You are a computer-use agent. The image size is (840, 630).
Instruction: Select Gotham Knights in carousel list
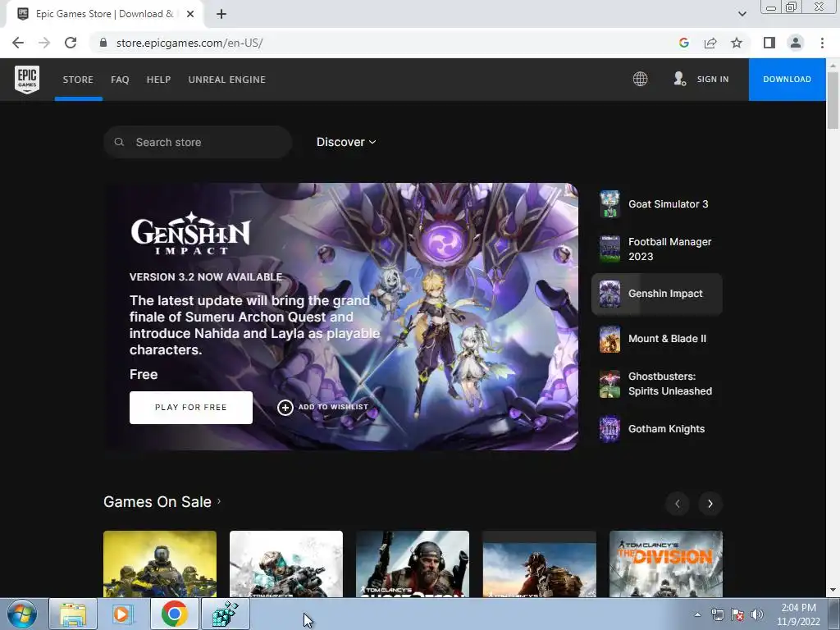pos(657,429)
